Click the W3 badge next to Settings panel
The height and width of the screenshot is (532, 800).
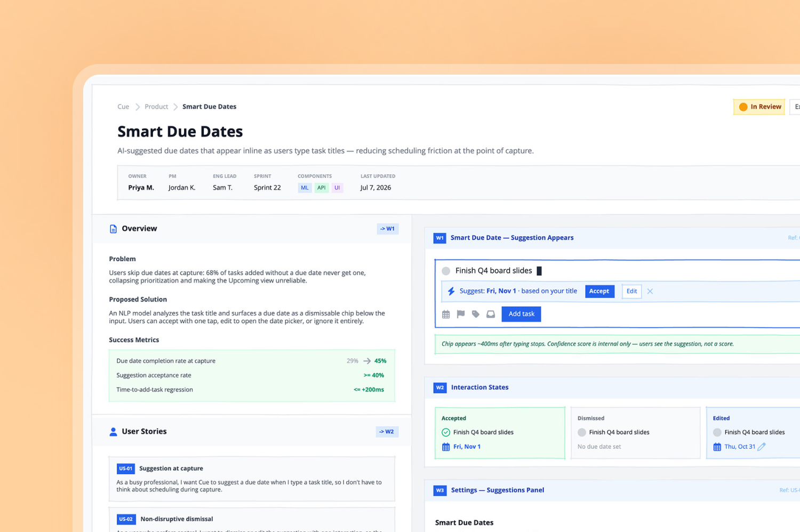coord(440,490)
